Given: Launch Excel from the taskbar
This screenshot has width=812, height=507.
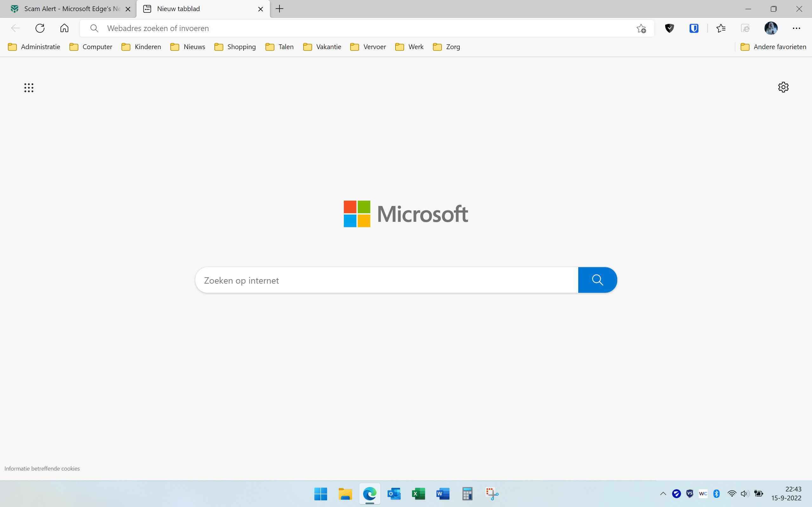Looking at the screenshot, I should point(418,494).
